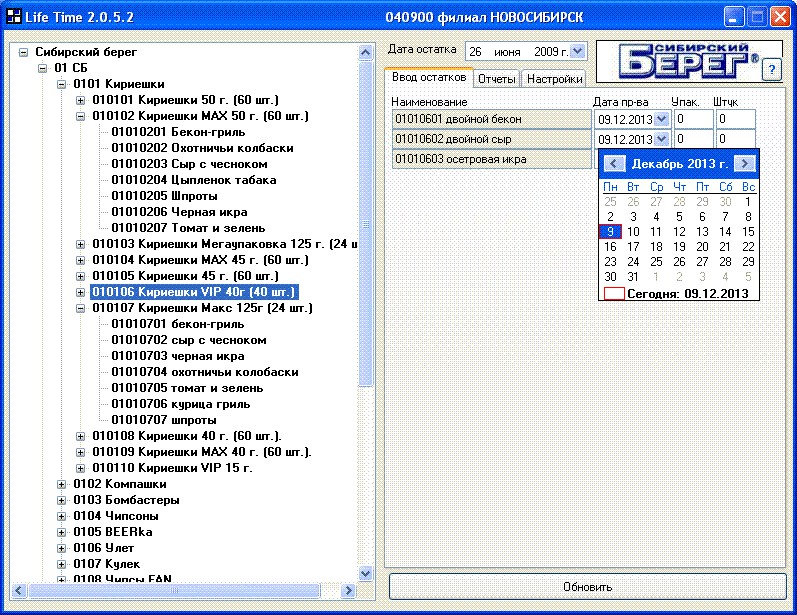
Task: Select 01010207 Томат и зелень item
Action: coord(188,228)
